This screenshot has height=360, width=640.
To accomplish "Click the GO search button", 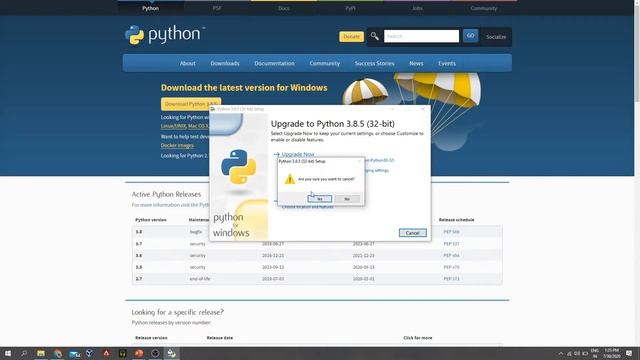I will pyautogui.click(x=470, y=36).
